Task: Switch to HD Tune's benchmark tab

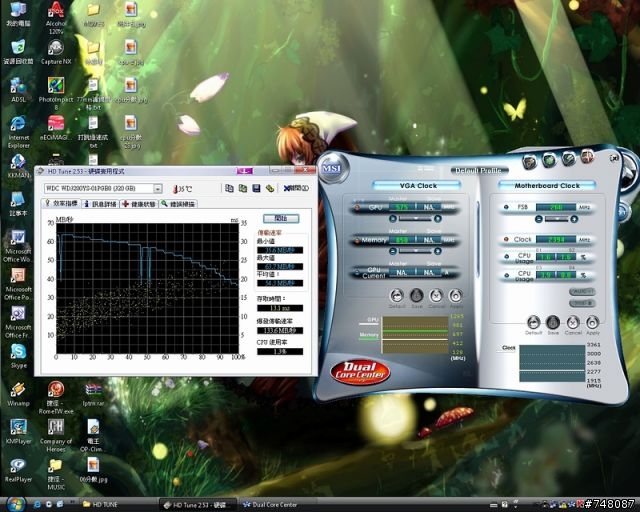Action: pos(61,203)
